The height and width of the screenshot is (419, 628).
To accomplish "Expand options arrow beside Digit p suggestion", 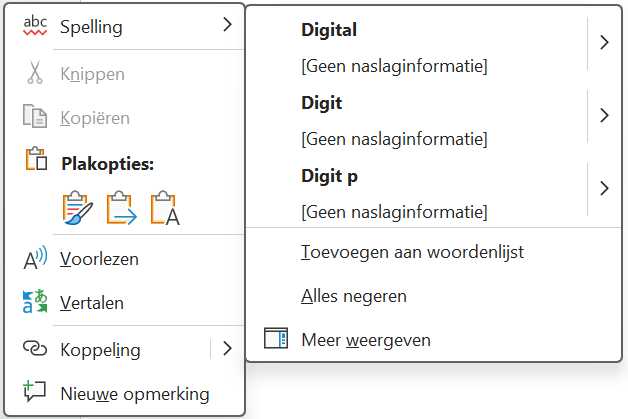I will point(604,188).
